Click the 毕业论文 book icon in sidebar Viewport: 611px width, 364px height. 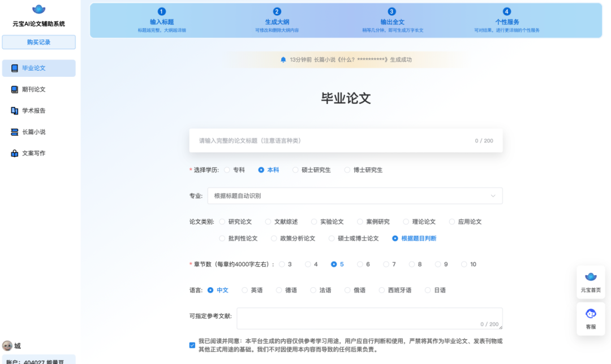click(x=15, y=68)
